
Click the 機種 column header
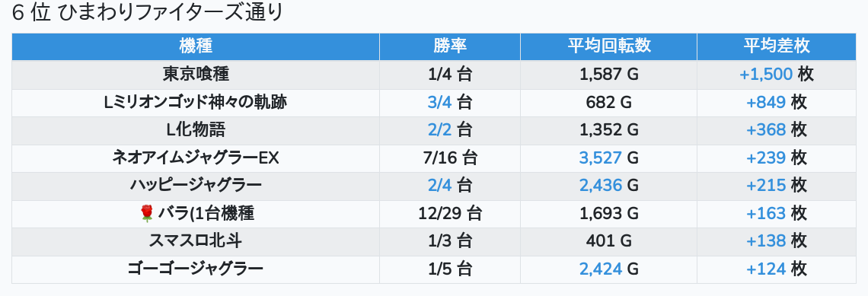(196, 46)
